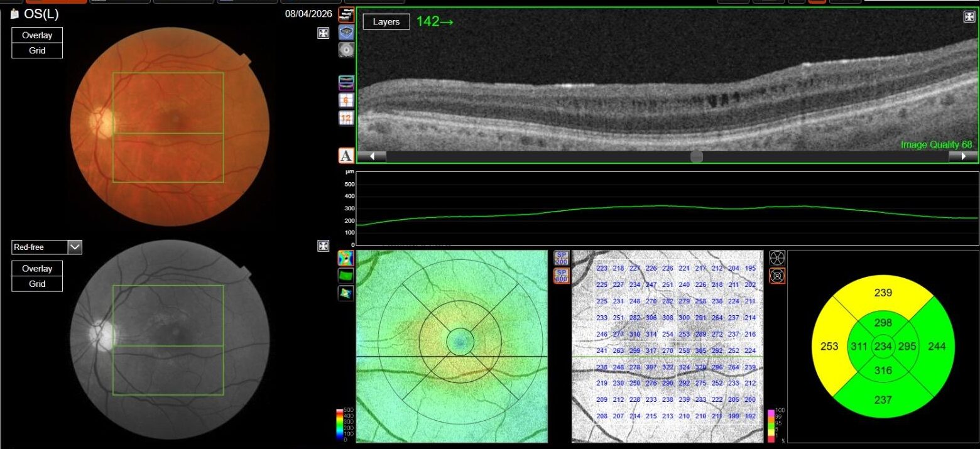
Task: Click the Layers button on B-scan
Action: (x=386, y=22)
